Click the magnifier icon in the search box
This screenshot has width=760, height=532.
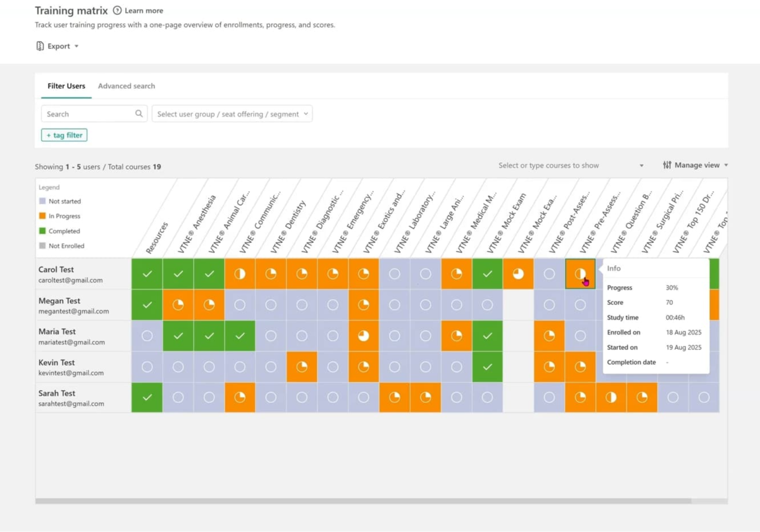pyautogui.click(x=139, y=113)
